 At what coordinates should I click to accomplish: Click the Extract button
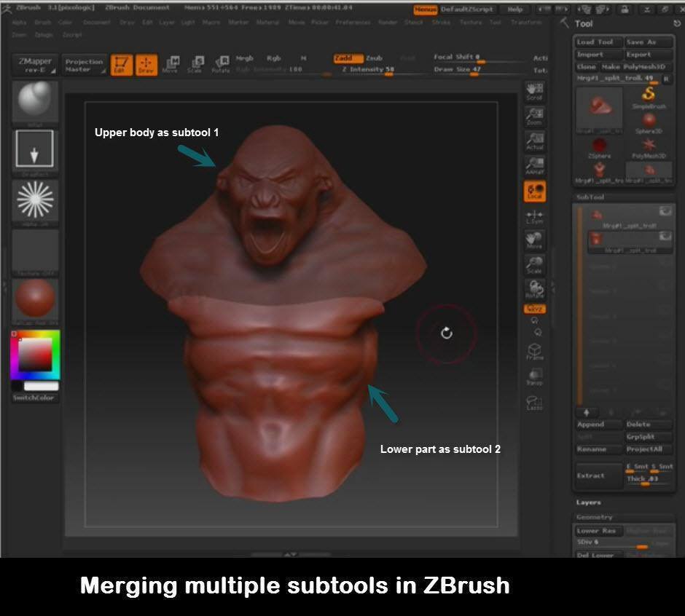pos(598,475)
